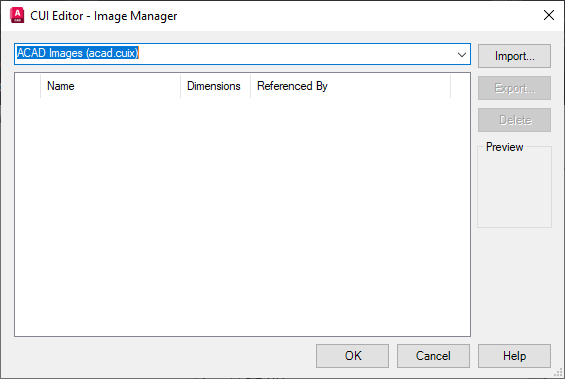Click the AutoCAD logo icon in title bar
This screenshot has height=379, width=565.
[x=17, y=15]
